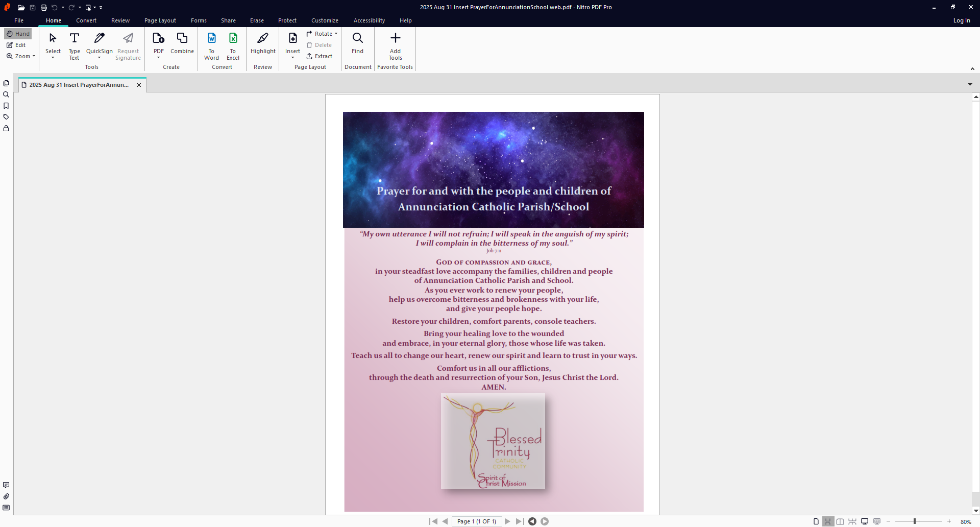The height and width of the screenshot is (527, 980).
Task: Click Extract pages button
Action: [320, 56]
